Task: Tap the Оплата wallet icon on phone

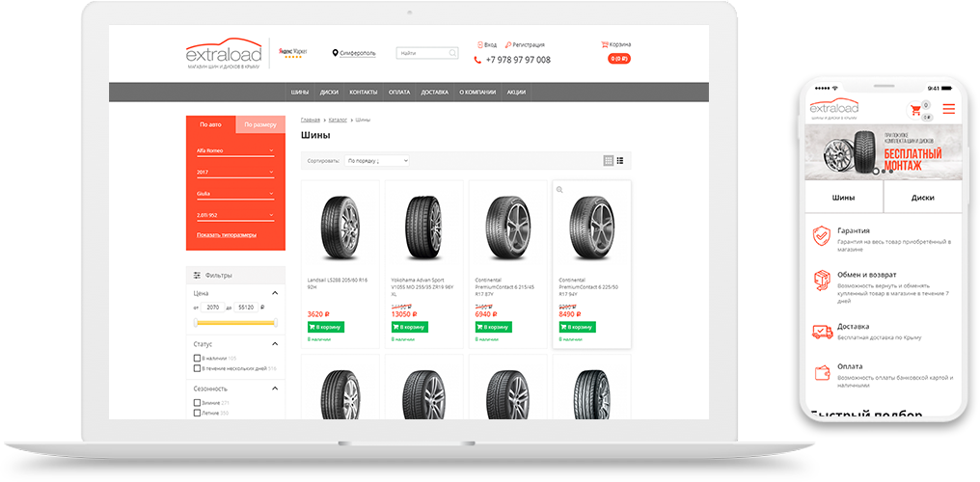Action: [822, 373]
